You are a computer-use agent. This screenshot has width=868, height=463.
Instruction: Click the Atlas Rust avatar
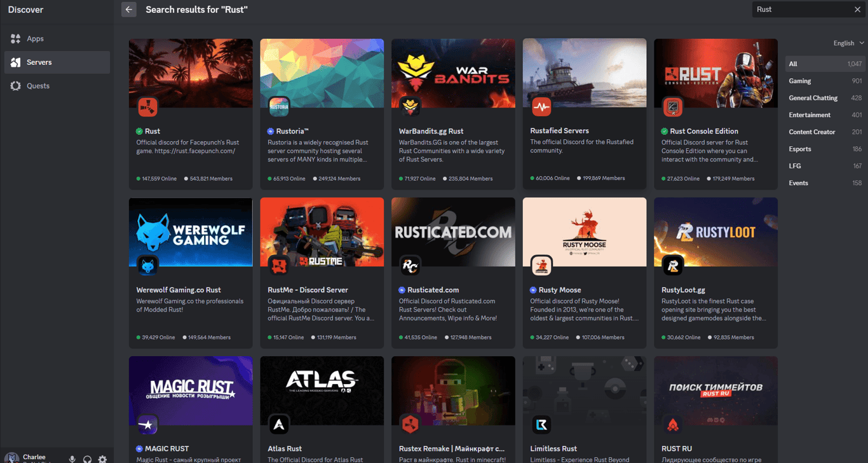pos(279,424)
